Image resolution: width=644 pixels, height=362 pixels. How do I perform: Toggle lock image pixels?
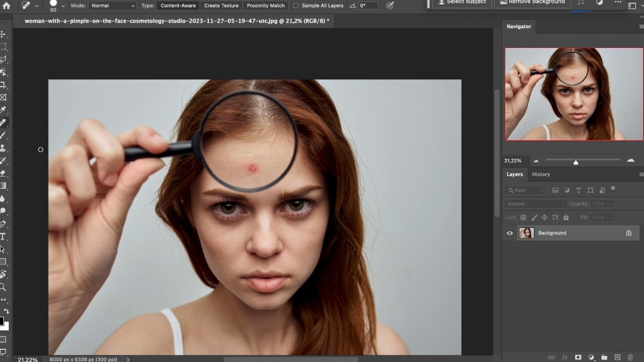coord(534,217)
